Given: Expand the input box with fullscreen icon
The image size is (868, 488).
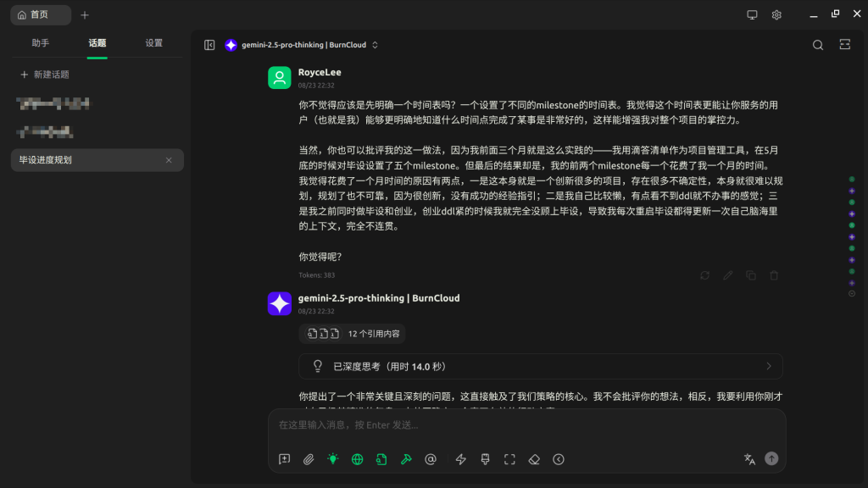Looking at the screenshot, I should click(509, 459).
